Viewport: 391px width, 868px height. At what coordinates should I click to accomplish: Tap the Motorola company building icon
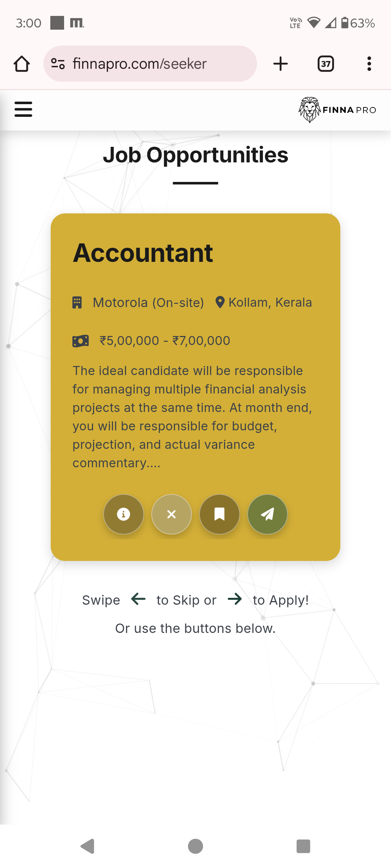77,302
